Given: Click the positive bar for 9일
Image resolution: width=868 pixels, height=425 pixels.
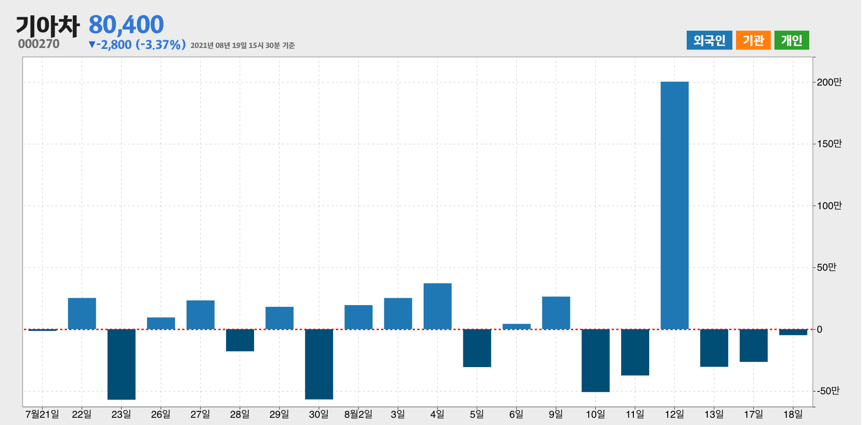Looking at the screenshot, I should click(x=556, y=313).
